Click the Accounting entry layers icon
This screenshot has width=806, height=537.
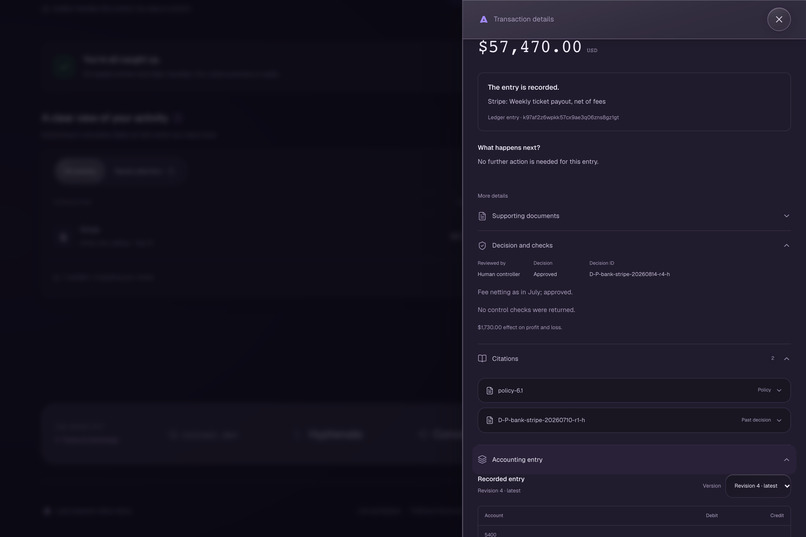[x=482, y=459]
